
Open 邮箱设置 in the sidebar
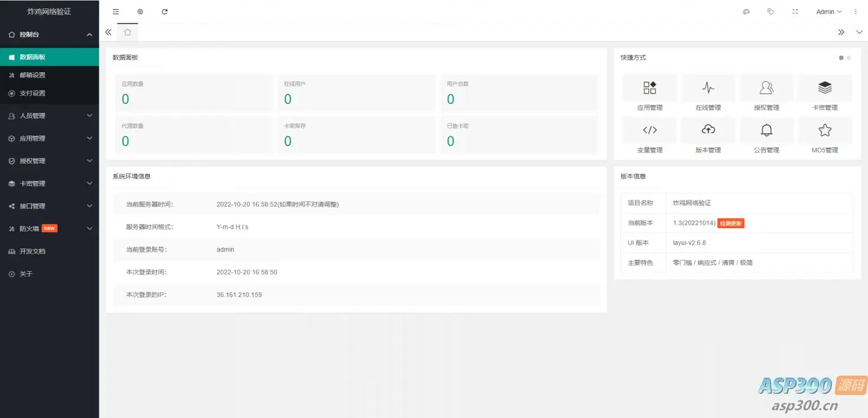coord(49,75)
